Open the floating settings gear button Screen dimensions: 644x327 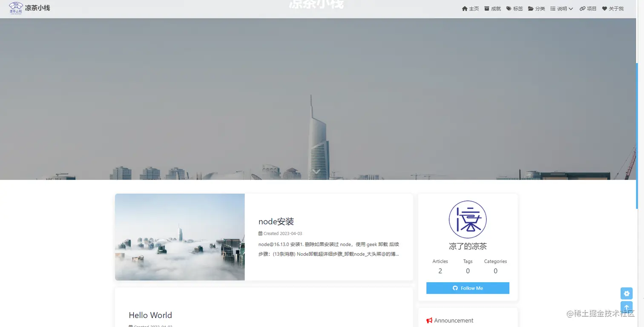tap(627, 293)
